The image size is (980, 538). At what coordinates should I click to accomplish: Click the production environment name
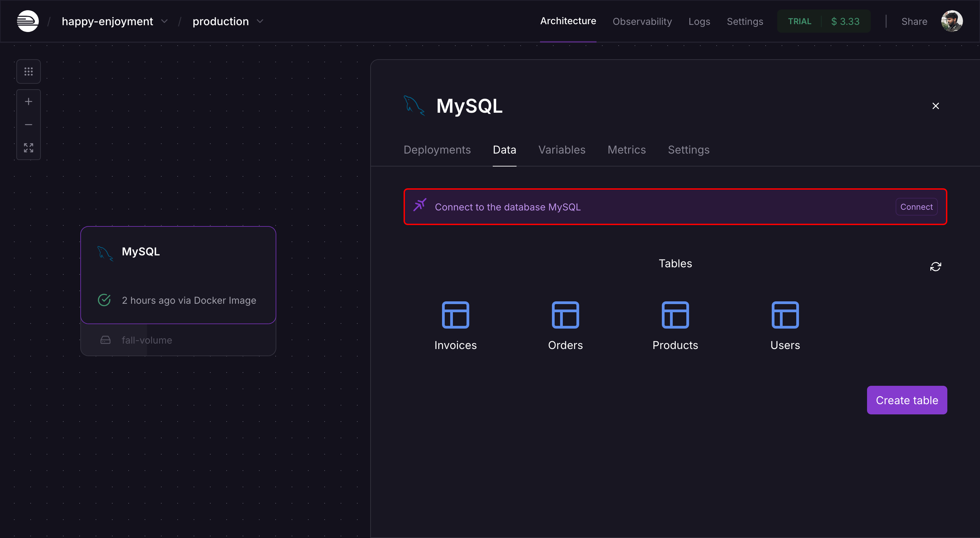pyautogui.click(x=220, y=21)
